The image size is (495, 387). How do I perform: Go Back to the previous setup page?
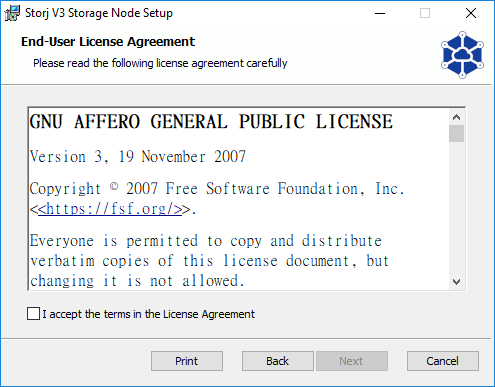pos(277,361)
